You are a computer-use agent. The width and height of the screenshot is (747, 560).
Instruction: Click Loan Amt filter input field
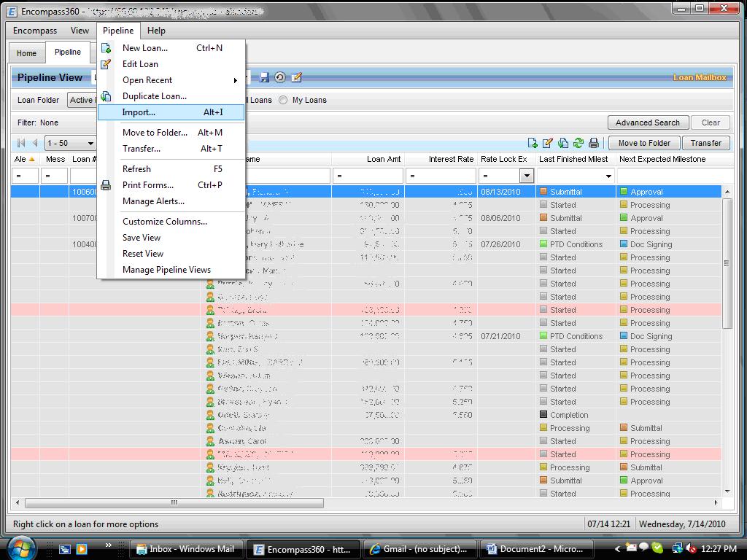(368, 176)
